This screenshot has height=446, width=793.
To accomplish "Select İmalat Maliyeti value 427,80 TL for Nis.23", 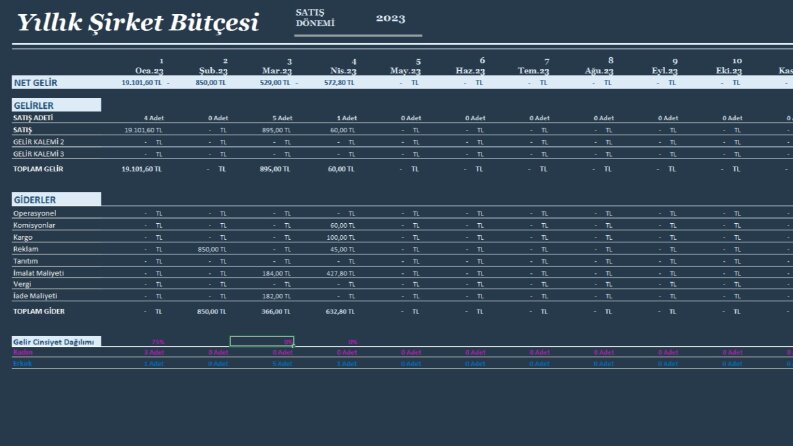I will pyautogui.click(x=340, y=274).
